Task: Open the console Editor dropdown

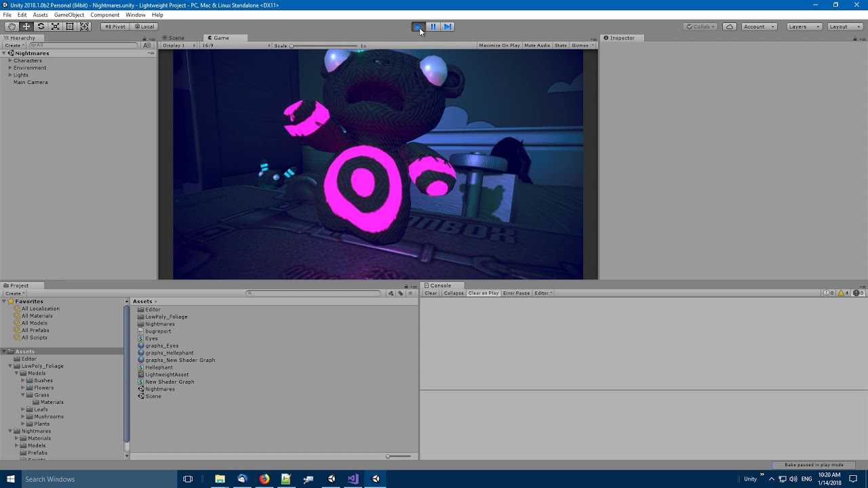Action: click(543, 293)
